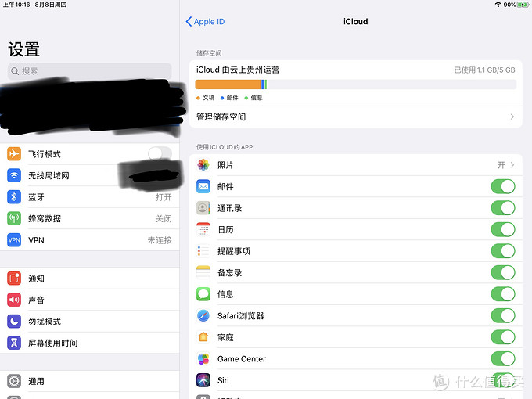Open the 无线局域网 Wi-Fi icon

14,175
